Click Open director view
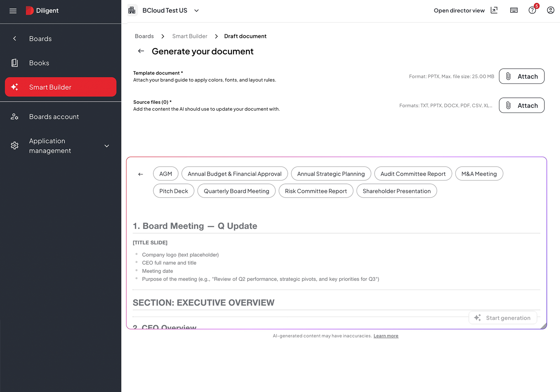This screenshot has width=560, height=392. 459,10
